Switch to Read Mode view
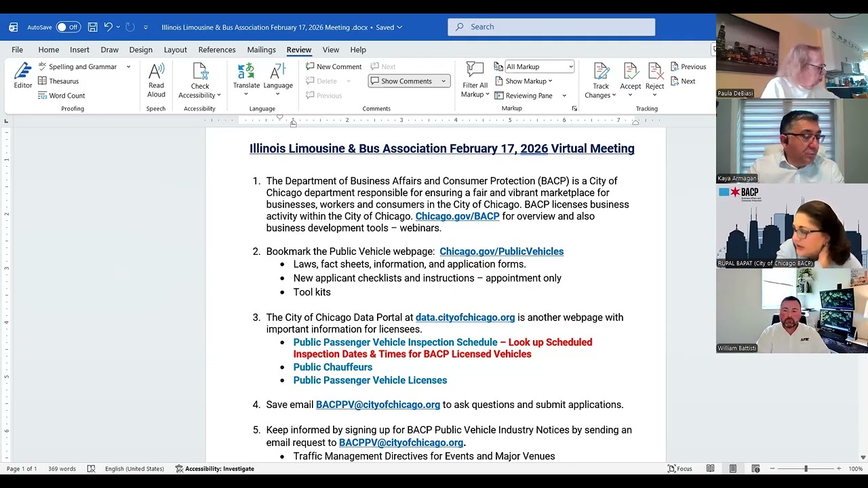Screen dimensions: 868x488 [x=710, y=468]
